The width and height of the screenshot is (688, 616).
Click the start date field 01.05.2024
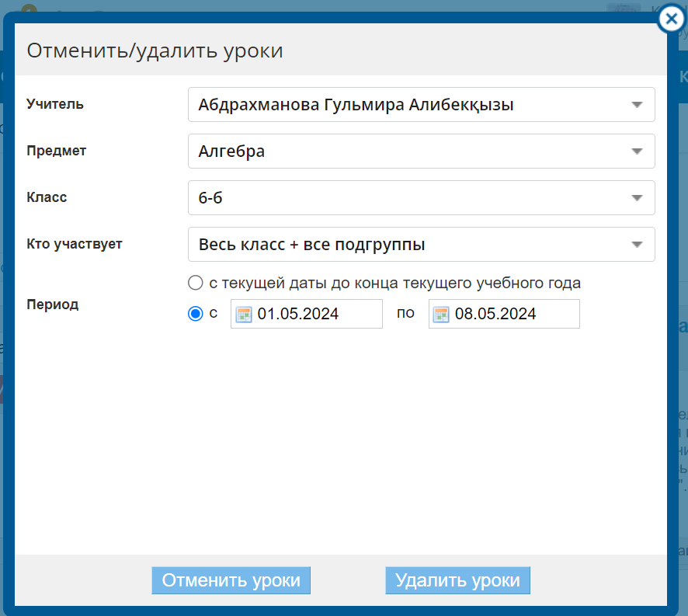[316, 314]
